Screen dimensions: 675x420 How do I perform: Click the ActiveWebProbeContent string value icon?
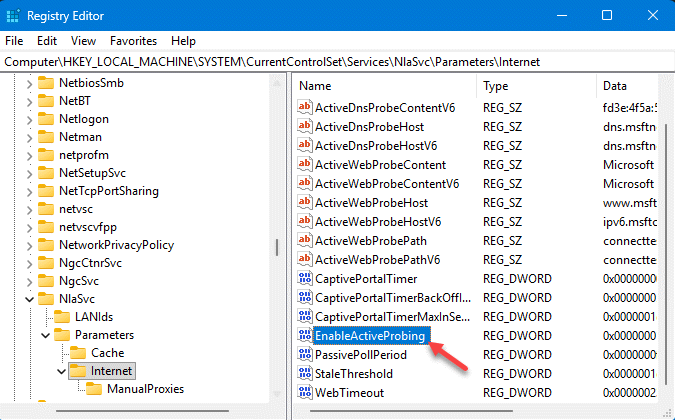(304, 164)
